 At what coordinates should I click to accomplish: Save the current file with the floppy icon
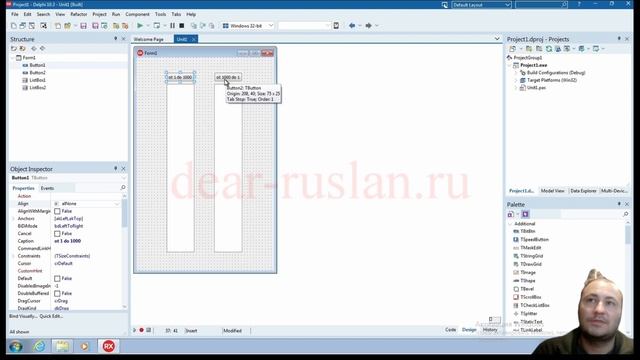click(83, 26)
